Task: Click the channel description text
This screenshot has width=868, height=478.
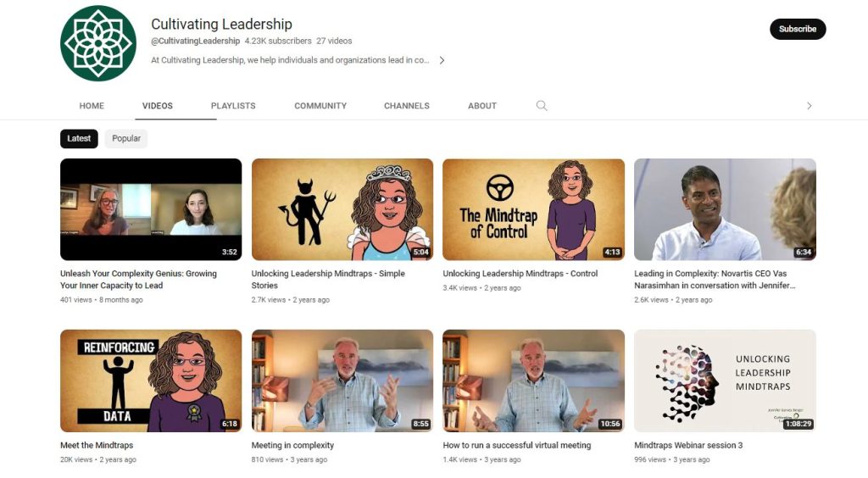Action: tap(290, 60)
